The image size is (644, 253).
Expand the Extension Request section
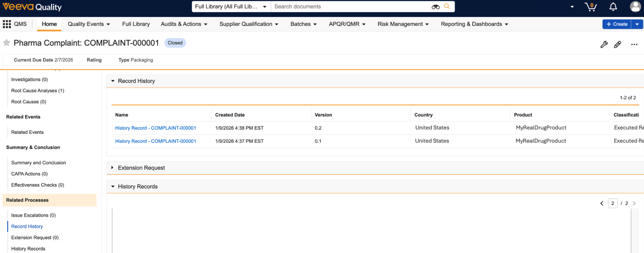click(112, 168)
